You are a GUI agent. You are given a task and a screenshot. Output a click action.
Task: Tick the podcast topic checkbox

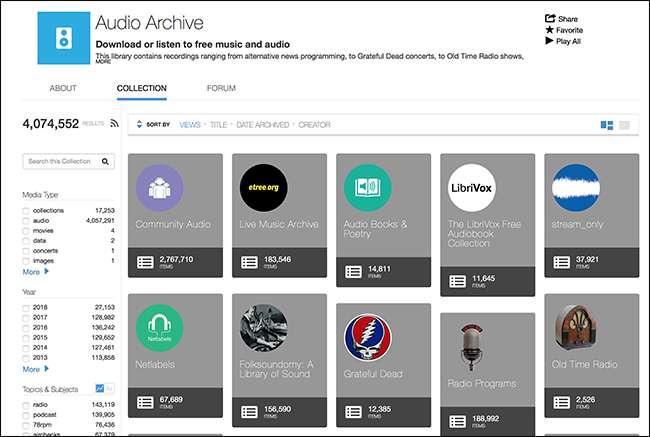tap(26, 413)
